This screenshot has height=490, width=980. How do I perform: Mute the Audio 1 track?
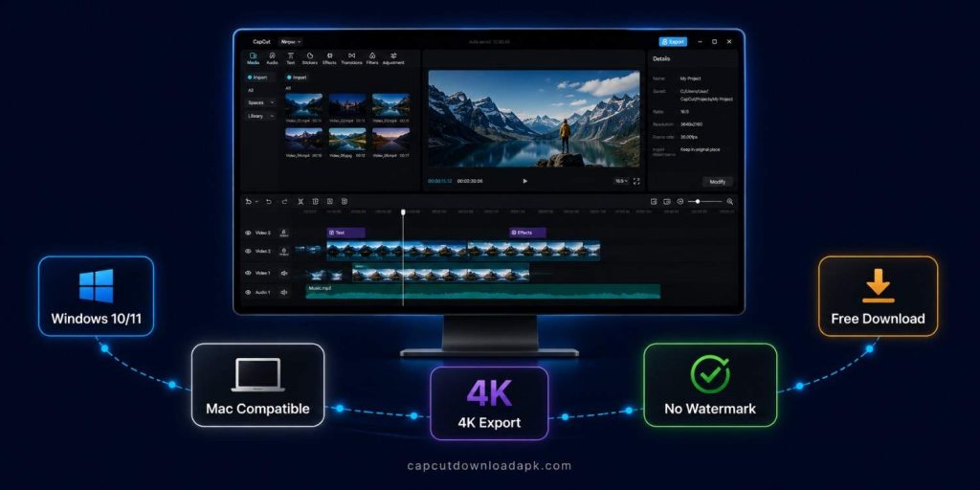tap(283, 293)
